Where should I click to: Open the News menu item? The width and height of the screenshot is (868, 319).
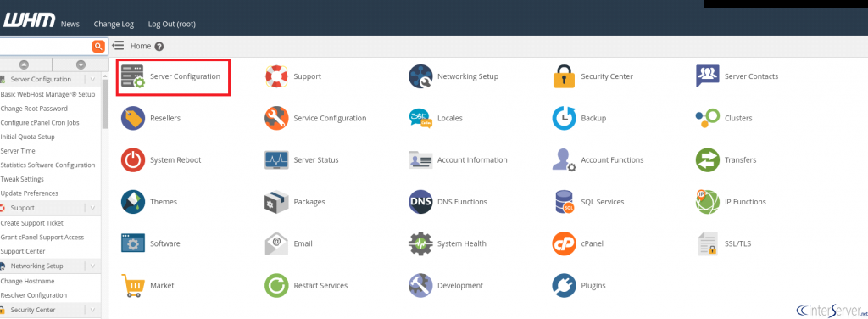(x=70, y=24)
